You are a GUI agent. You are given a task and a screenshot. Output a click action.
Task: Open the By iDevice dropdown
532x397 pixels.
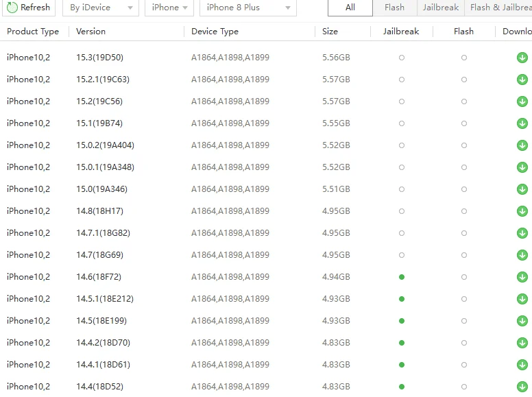[x=101, y=8]
